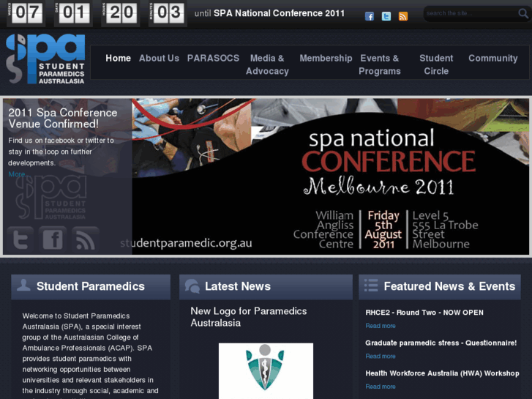Click the search magnifier icon
532x399 pixels.
(x=523, y=14)
